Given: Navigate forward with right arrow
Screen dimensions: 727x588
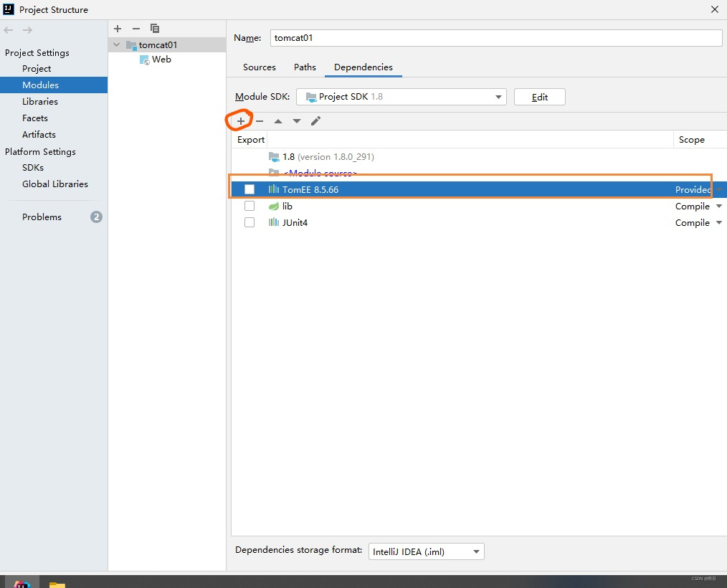Looking at the screenshot, I should click(x=27, y=30).
